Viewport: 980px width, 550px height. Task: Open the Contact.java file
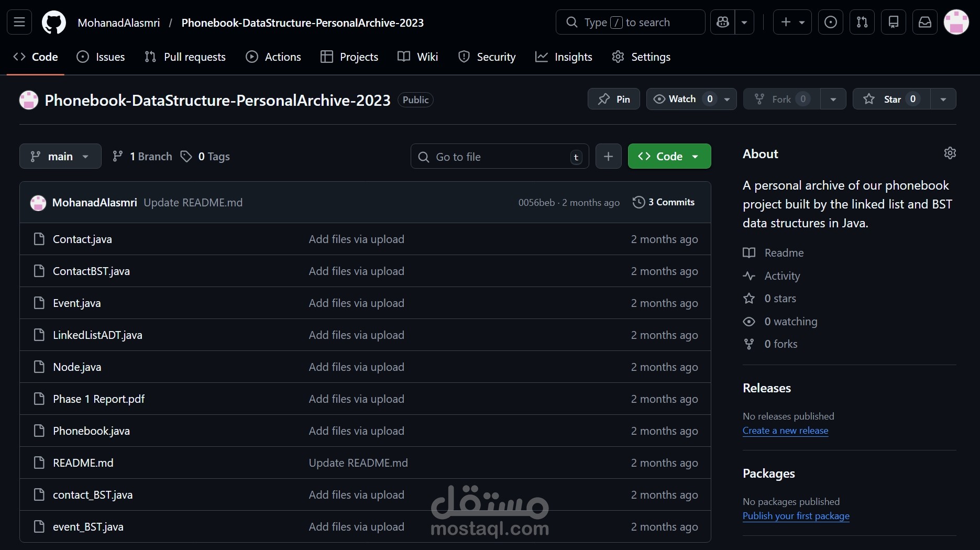point(82,239)
